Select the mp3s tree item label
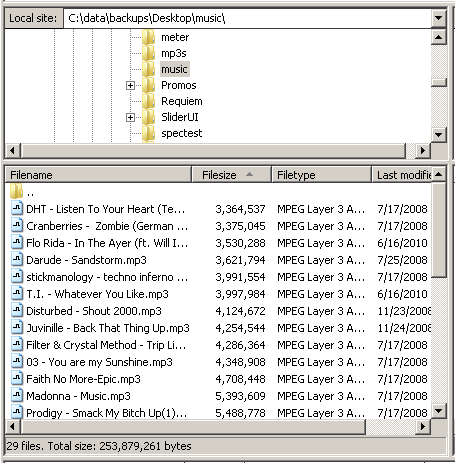 click(x=174, y=53)
